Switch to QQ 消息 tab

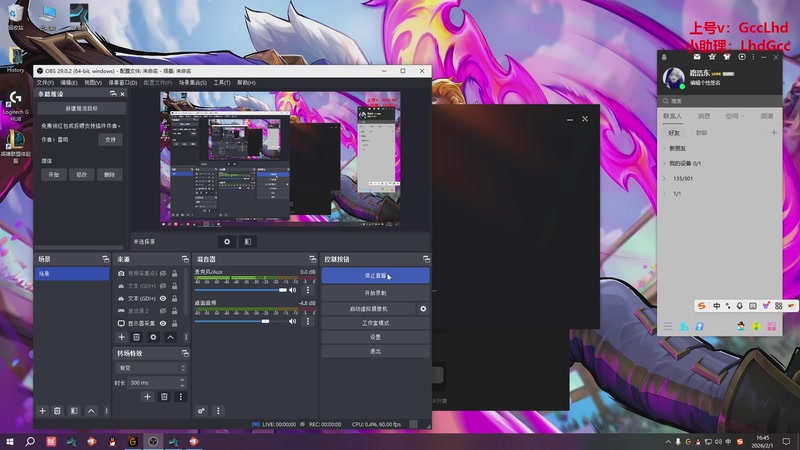point(704,116)
